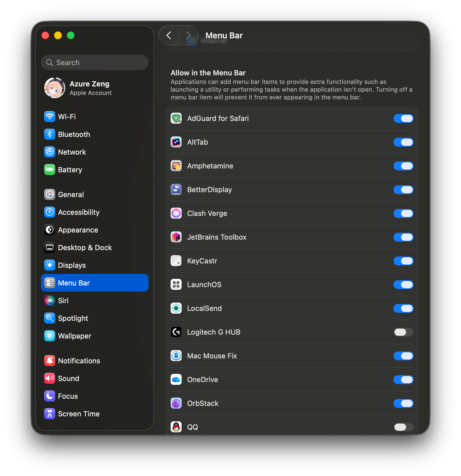The image size is (461, 476).
Task: Click the BetterDisplay app icon
Action: [x=176, y=190]
